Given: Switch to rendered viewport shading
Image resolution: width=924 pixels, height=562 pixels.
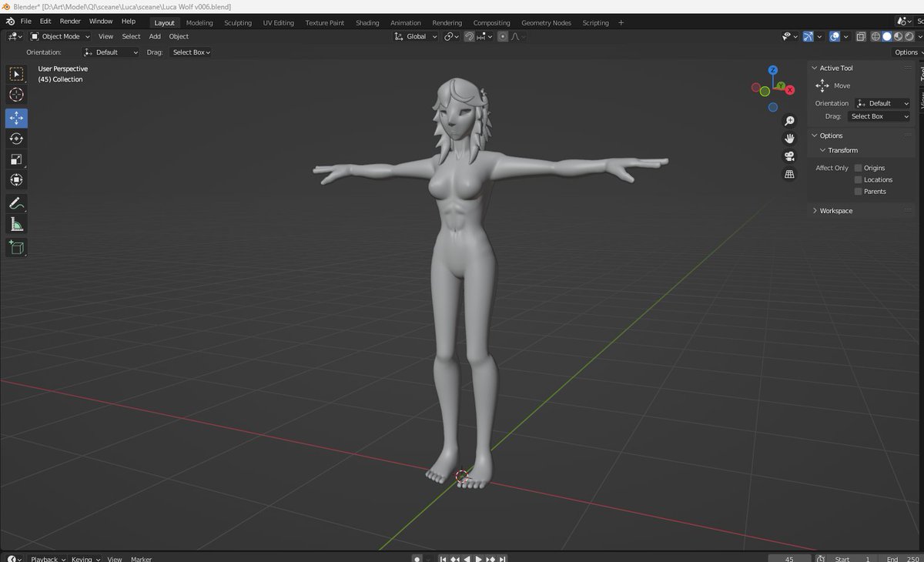Looking at the screenshot, I should tap(909, 36).
